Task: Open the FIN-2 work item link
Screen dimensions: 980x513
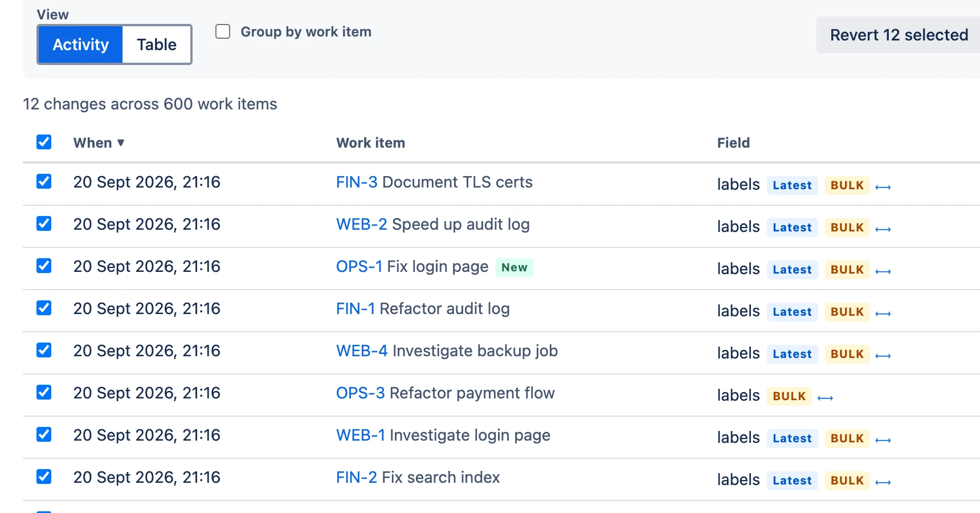Action: (357, 477)
